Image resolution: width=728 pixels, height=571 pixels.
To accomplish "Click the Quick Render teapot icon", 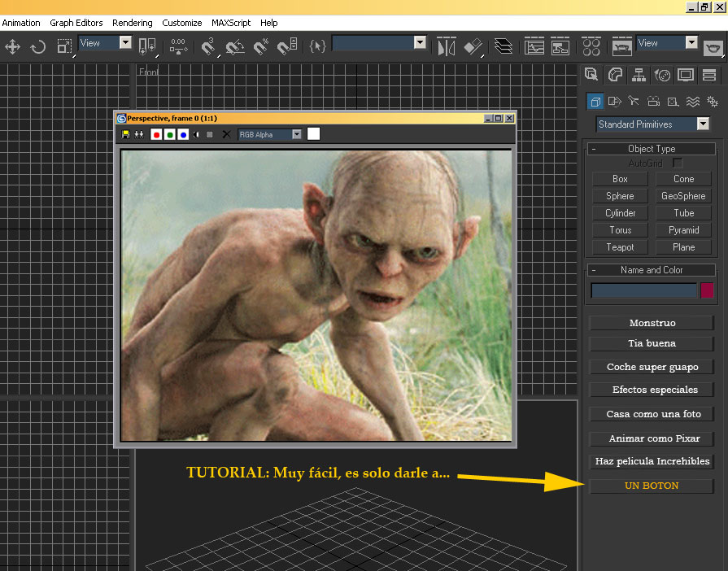I will tap(713, 47).
